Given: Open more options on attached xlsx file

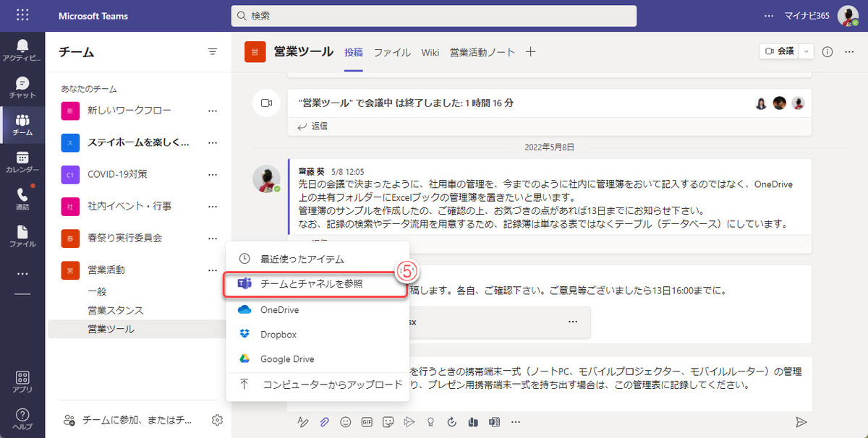Looking at the screenshot, I should (x=573, y=321).
